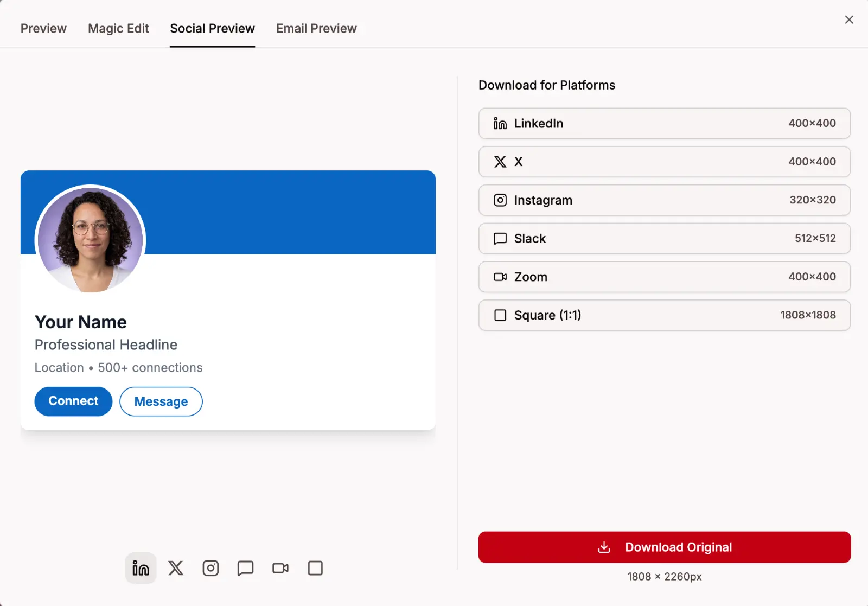Select the Zoom camera preview icon
This screenshot has height=606, width=868.
(280, 568)
